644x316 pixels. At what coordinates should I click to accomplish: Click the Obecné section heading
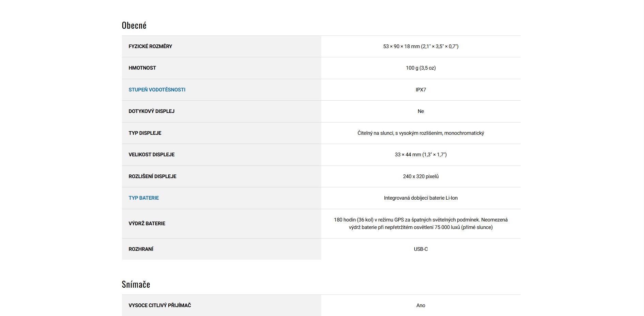134,26
